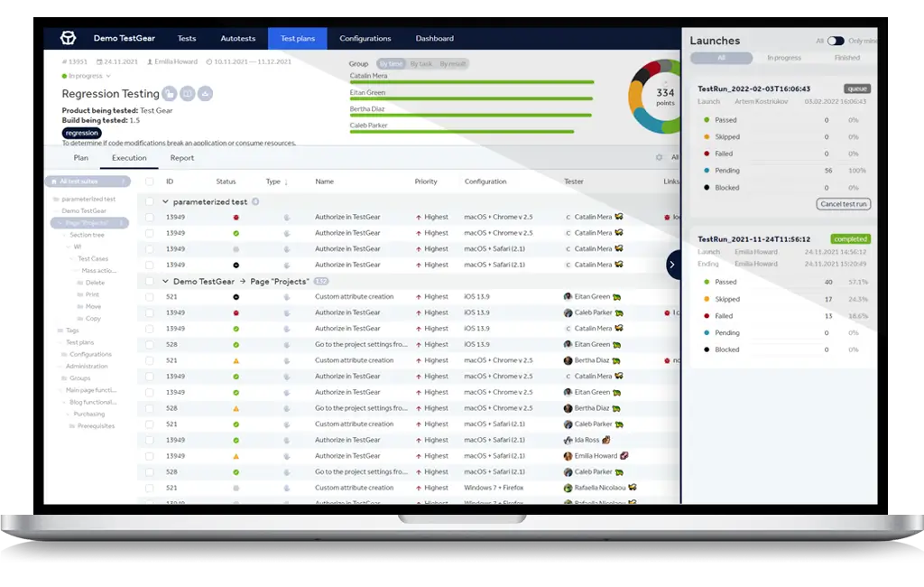
Task: Click the copy icon after the Regression Testing heading
Action: (x=187, y=93)
